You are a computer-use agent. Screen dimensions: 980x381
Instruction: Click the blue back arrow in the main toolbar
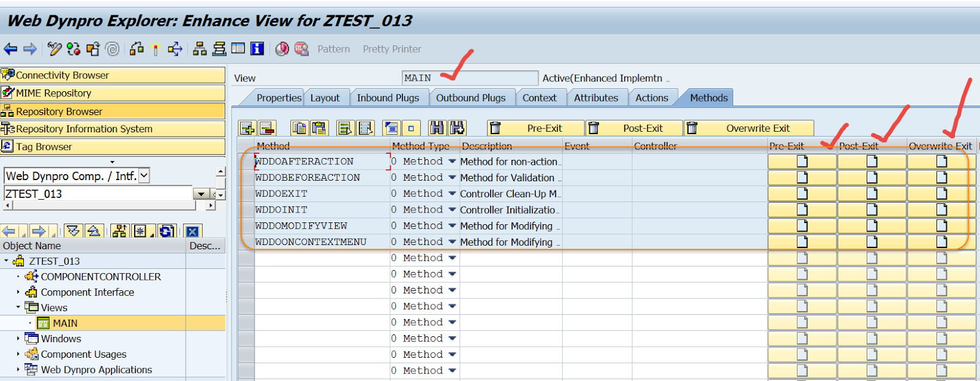10,49
